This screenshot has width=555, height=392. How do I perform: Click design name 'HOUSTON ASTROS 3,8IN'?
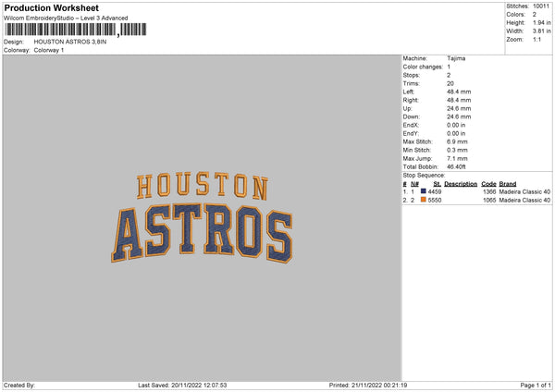click(70, 42)
